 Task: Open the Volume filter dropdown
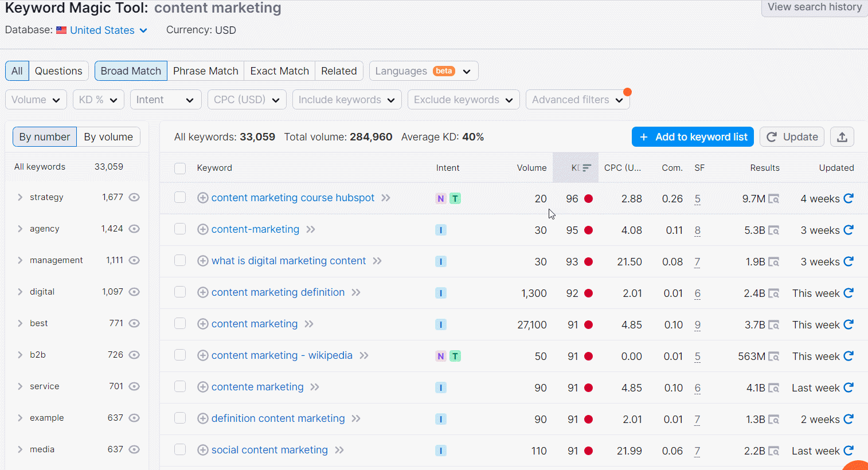coord(36,100)
